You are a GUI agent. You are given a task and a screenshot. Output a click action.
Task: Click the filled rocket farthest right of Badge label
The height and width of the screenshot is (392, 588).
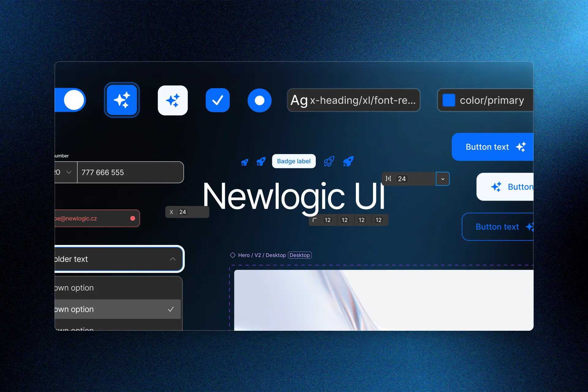click(348, 161)
